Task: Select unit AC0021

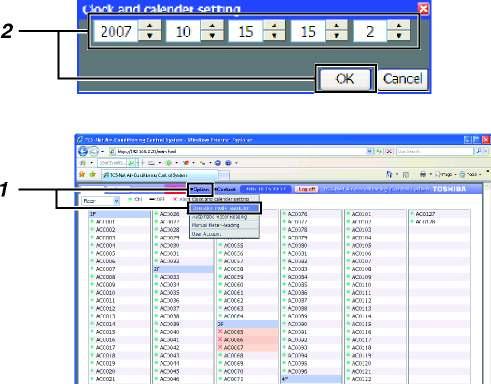Action: point(106,379)
